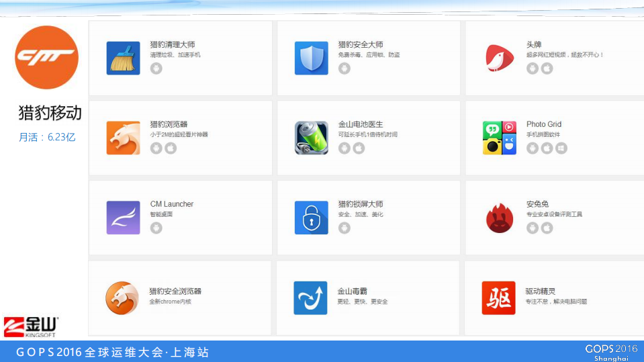The image size is (644, 362).
Task: Open the 猎豹清理大师 broom app icon
Action: (123, 58)
